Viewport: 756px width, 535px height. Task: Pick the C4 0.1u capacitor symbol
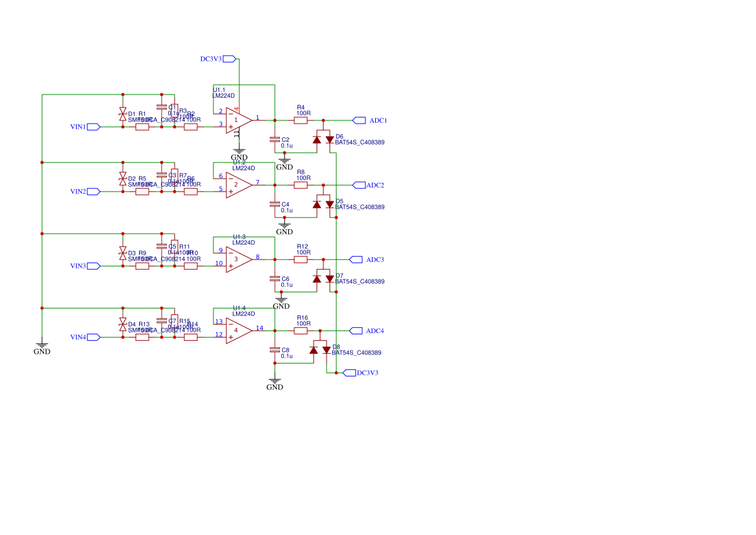(275, 204)
